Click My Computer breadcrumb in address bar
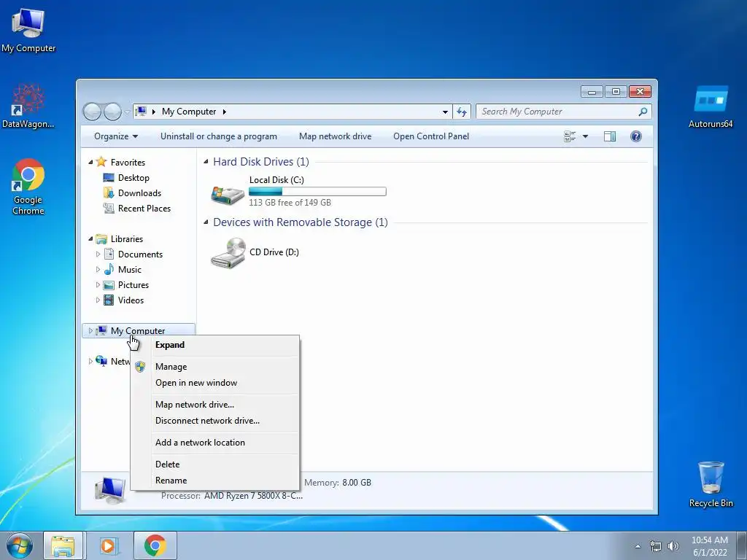 (x=189, y=112)
